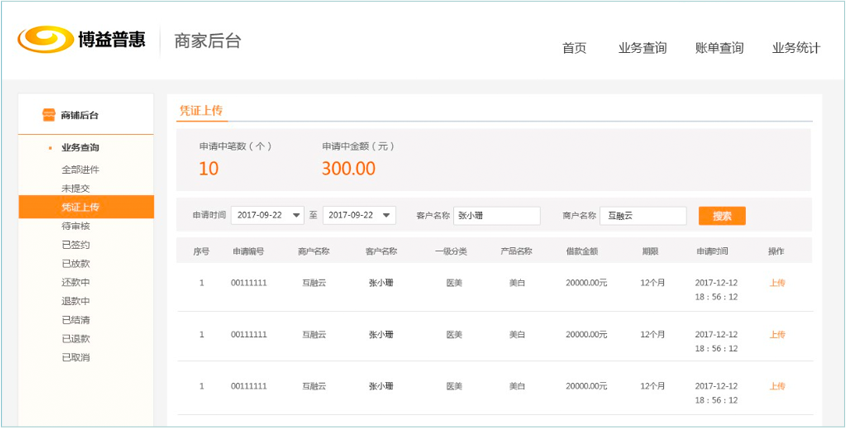Click 上传 link in the third row
This screenshot has height=428, width=846.
coord(777,386)
